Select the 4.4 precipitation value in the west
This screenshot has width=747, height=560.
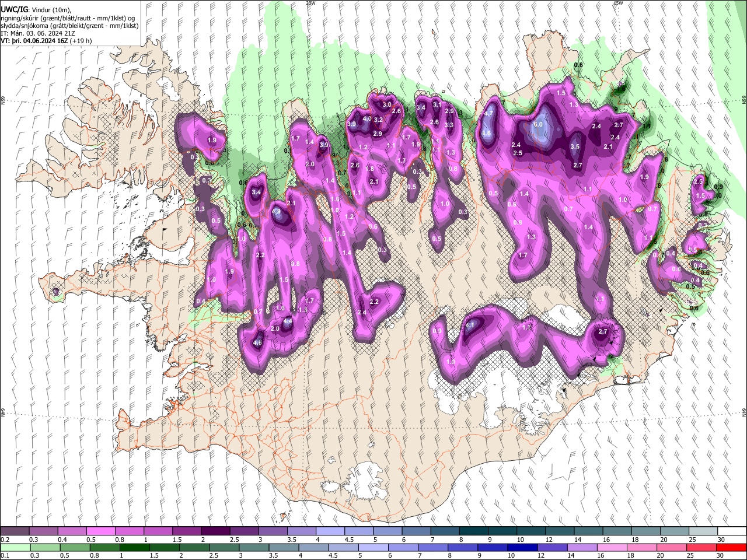pyautogui.click(x=288, y=321)
